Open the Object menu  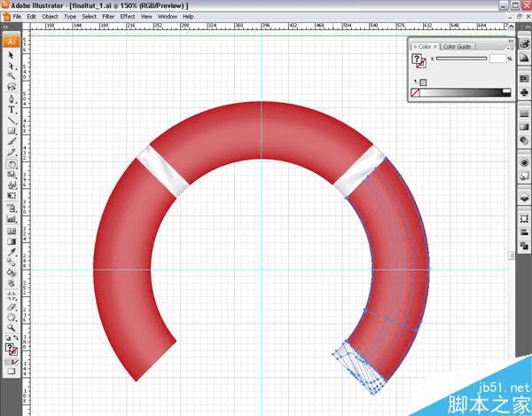50,16
